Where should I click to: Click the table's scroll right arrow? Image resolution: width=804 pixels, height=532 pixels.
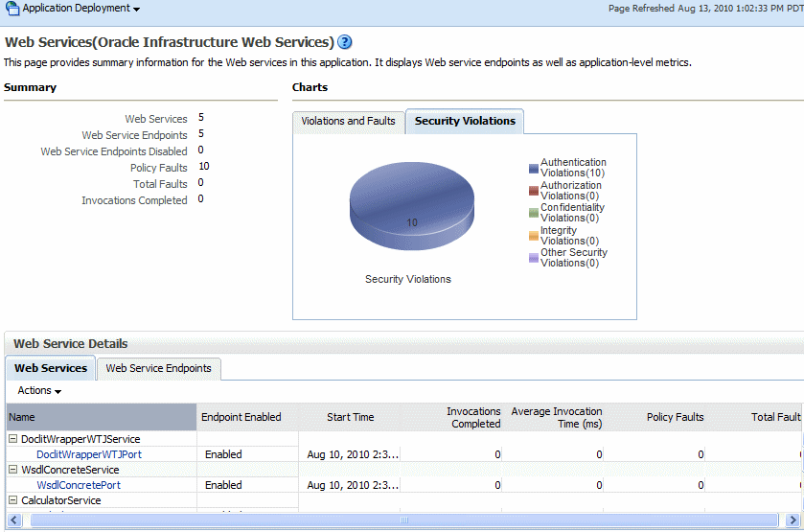[x=793, y=520]
